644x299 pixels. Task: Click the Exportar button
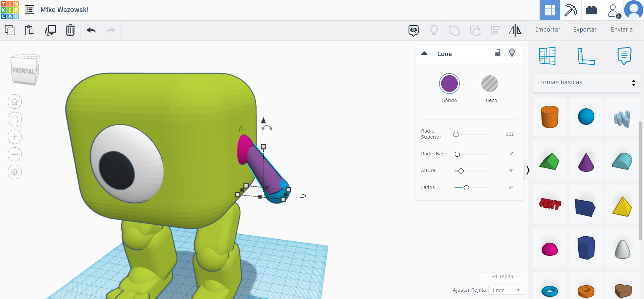(x=585, y=30)
